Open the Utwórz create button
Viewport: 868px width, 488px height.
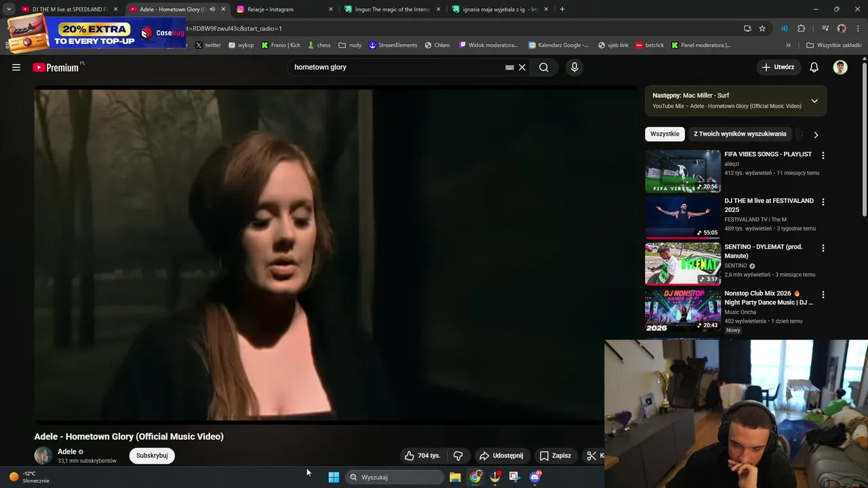[778, 67]
